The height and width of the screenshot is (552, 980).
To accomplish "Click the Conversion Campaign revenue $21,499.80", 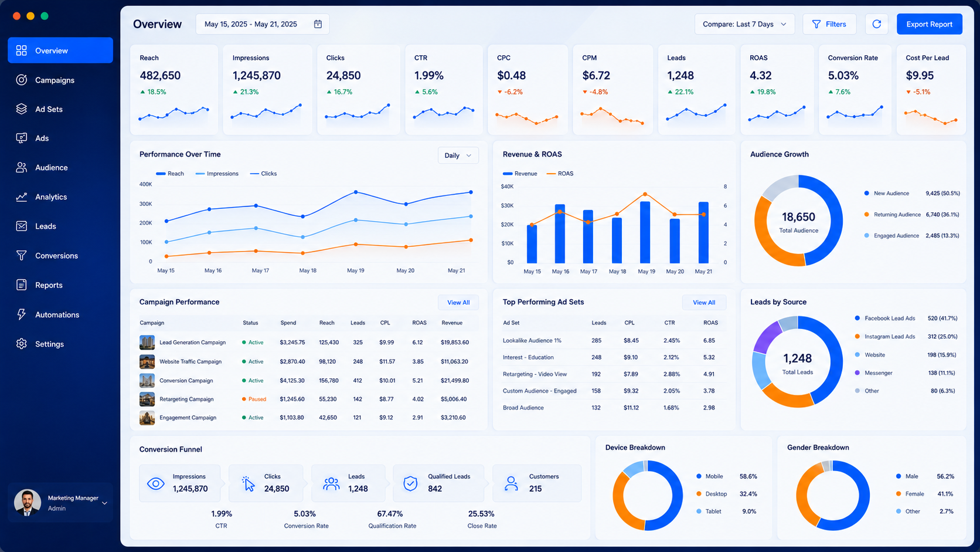I will 455,380.
